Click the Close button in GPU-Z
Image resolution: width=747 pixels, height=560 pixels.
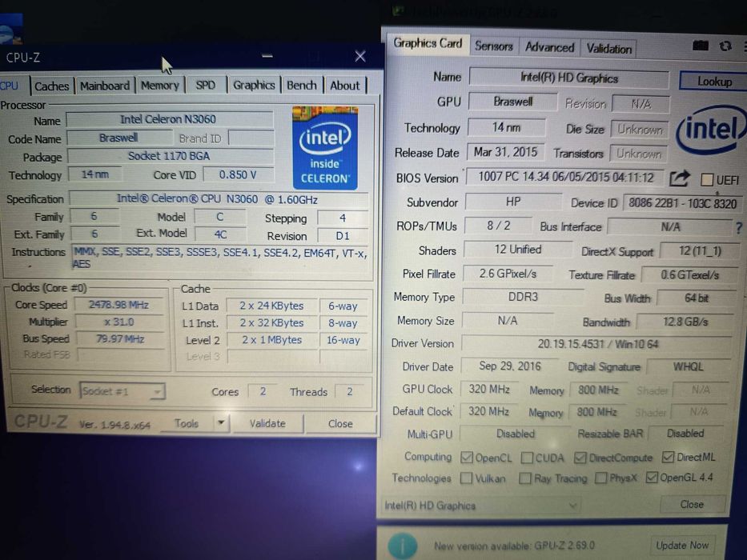click(x=692, y=504)
